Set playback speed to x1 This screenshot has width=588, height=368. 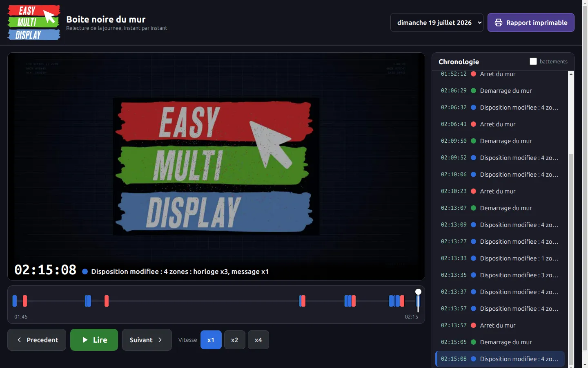pos(211,340)
